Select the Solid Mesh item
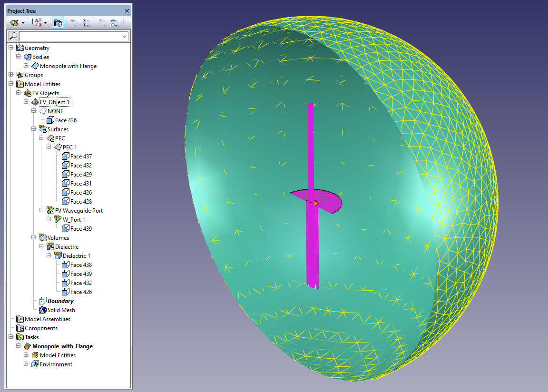The image size is (548, 392). [x=61, y=310]
